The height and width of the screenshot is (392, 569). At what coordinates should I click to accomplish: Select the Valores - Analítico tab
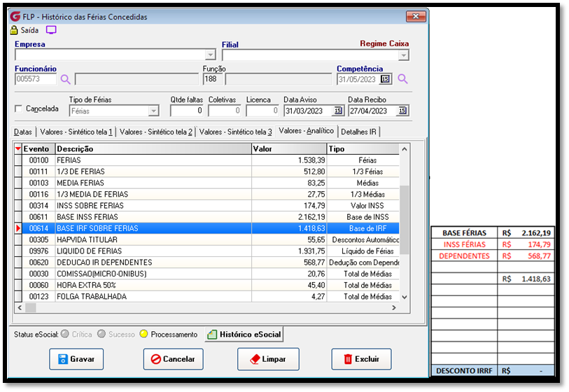(x=307, y=131)
